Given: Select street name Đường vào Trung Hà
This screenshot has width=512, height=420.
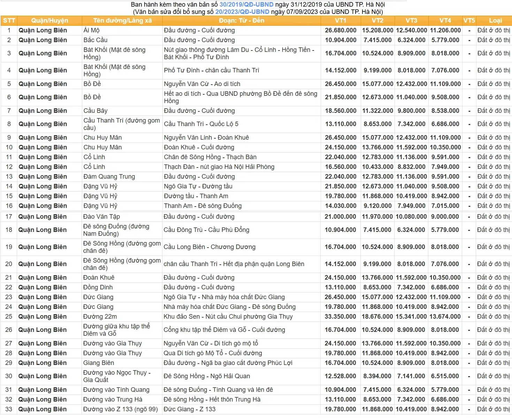Looking at the screenshot, I should click(x=113, y=399).
